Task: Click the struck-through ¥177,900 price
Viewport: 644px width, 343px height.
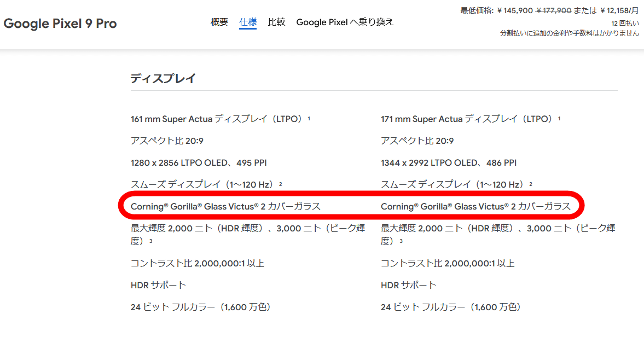Action: tap(554, 11)
